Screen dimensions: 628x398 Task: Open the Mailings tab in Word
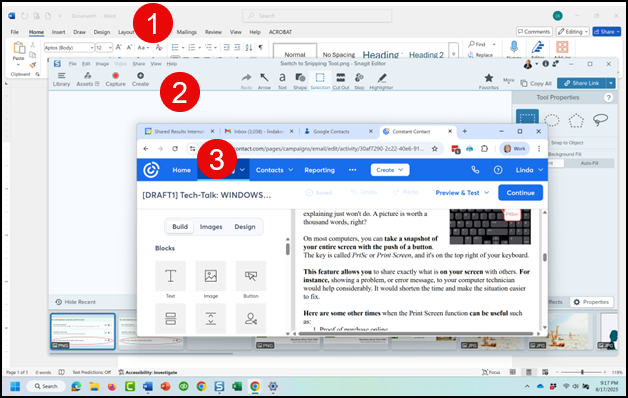[x=187, y=32]
